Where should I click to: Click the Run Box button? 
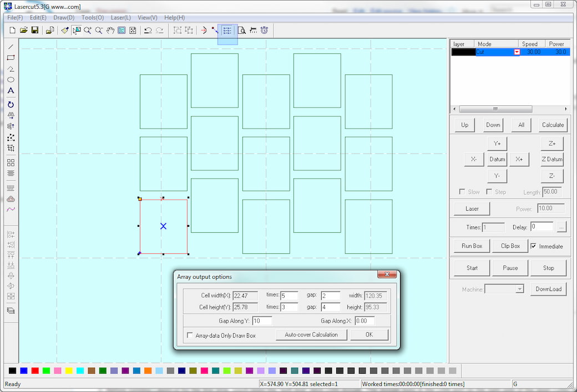[472, 246]
